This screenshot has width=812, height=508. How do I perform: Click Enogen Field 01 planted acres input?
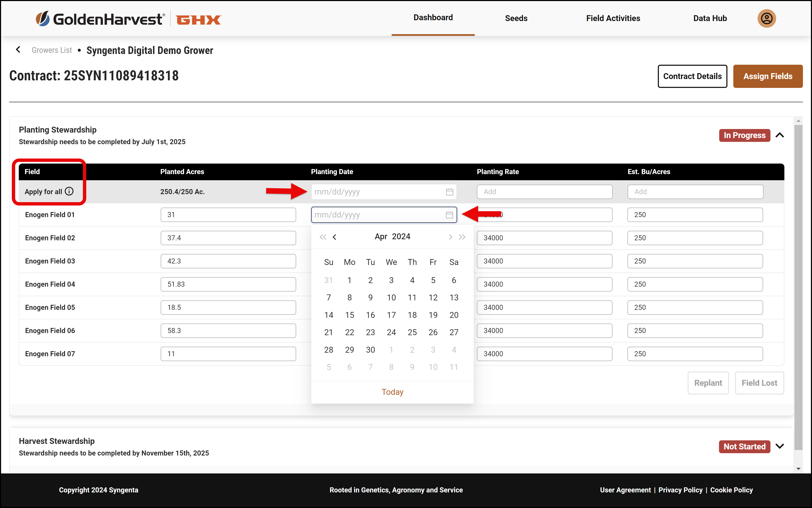pyautogui.click(x=228, y=215)
